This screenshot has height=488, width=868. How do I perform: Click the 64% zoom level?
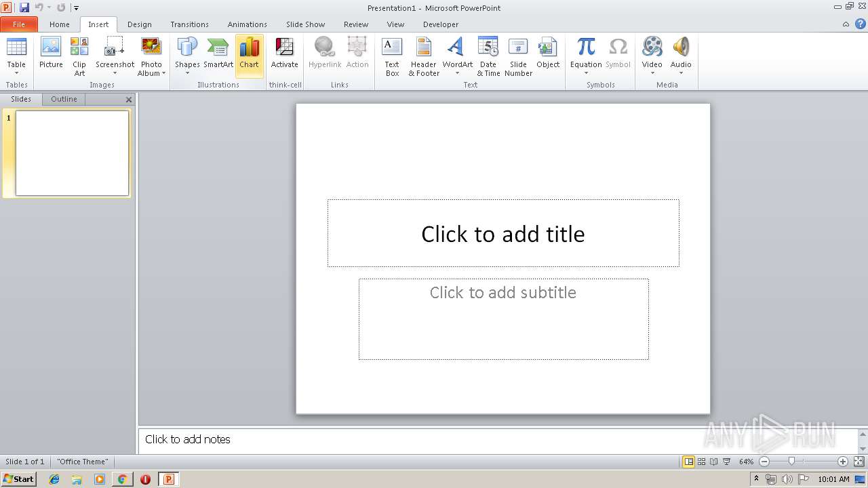click(x=746, y=462)
